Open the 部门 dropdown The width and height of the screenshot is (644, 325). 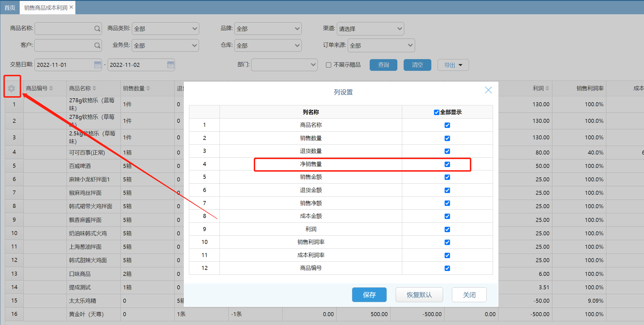[x=284, y=65]
